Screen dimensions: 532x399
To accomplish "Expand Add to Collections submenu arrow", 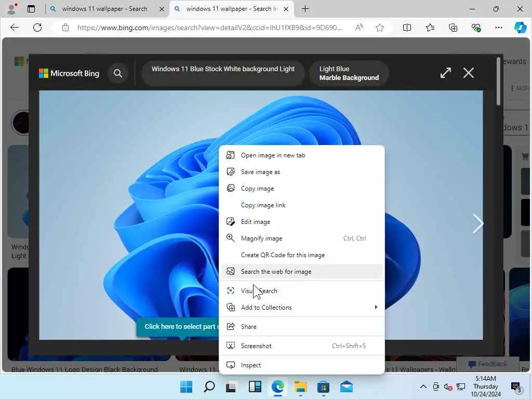I will click(376, 307).
